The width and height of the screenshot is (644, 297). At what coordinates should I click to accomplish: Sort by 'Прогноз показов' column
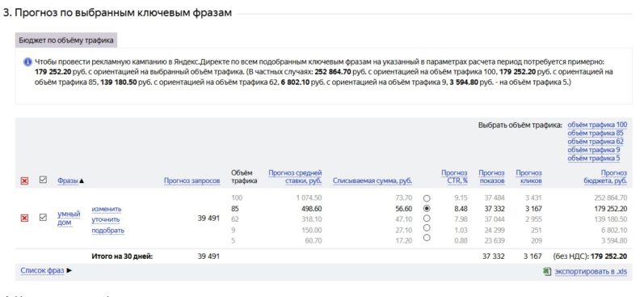[491, 177]
